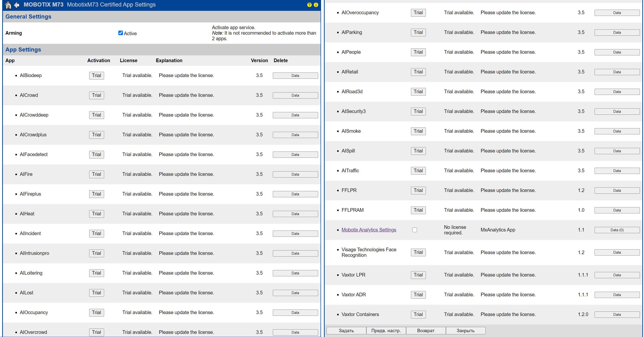Click Trial for FFLPR app
The height and width of the screenshot is (337, 644).
coord(418,190)
